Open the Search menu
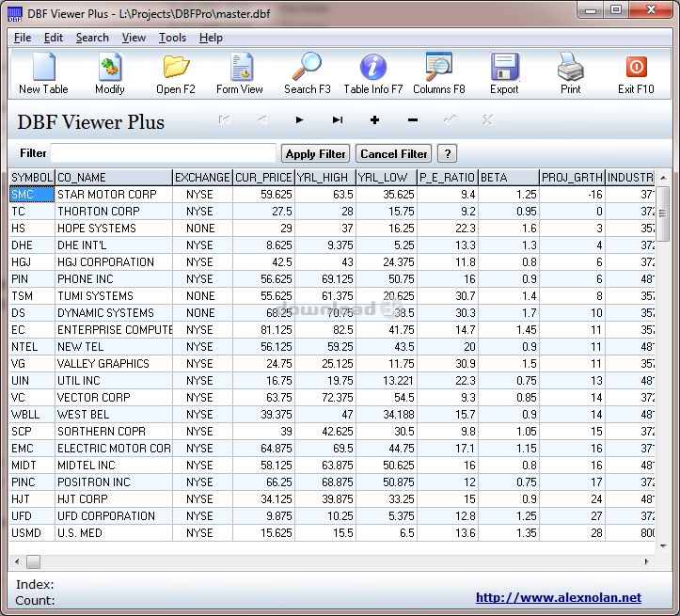The width and height of the screenshot is (680, 616). (x=92, y=38)
